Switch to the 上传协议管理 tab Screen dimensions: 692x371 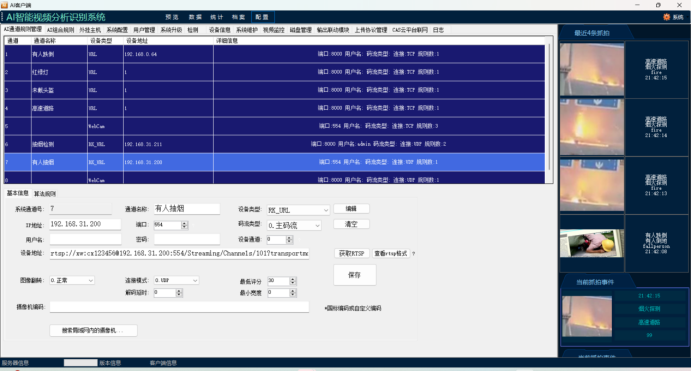tap(371, 30)
